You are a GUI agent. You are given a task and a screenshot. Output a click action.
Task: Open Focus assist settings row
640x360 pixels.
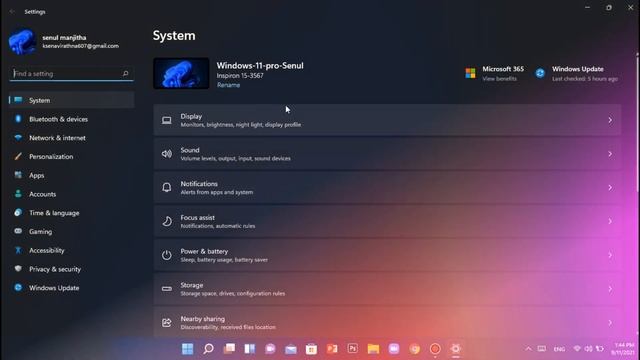(x=387, y=221)
